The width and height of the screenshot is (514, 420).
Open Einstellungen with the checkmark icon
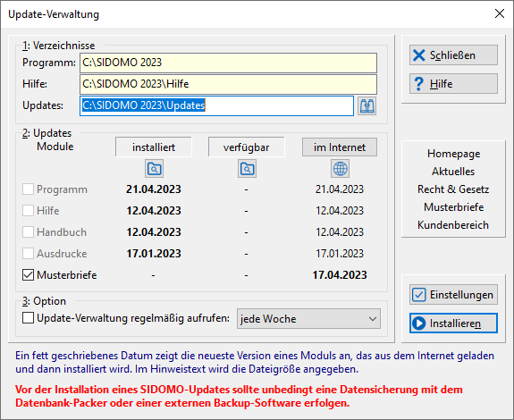(453, 295)
